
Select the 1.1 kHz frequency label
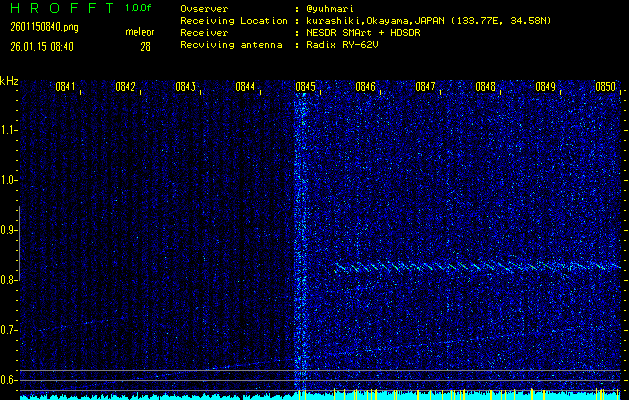[9, 130]
